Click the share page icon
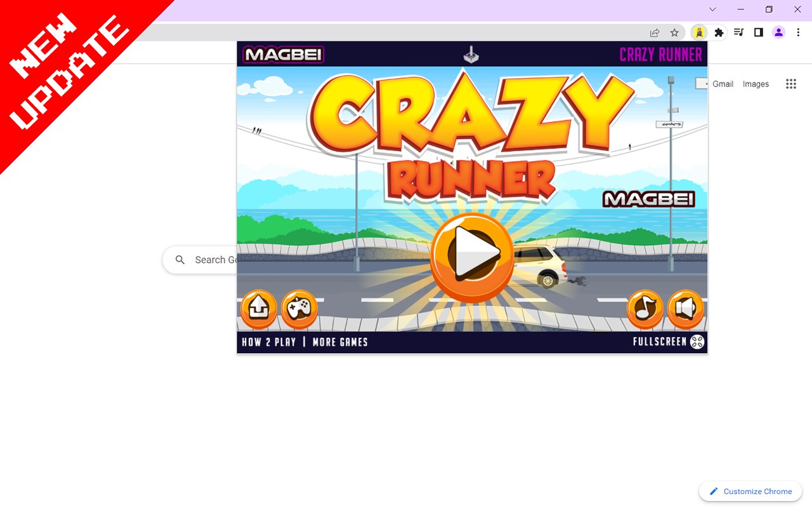Screen dimensions: 812x508 [655, 32]
